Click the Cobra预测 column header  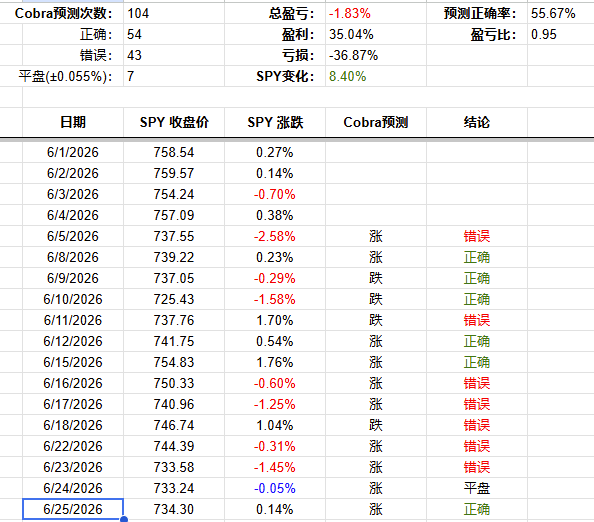pos(376,122)
